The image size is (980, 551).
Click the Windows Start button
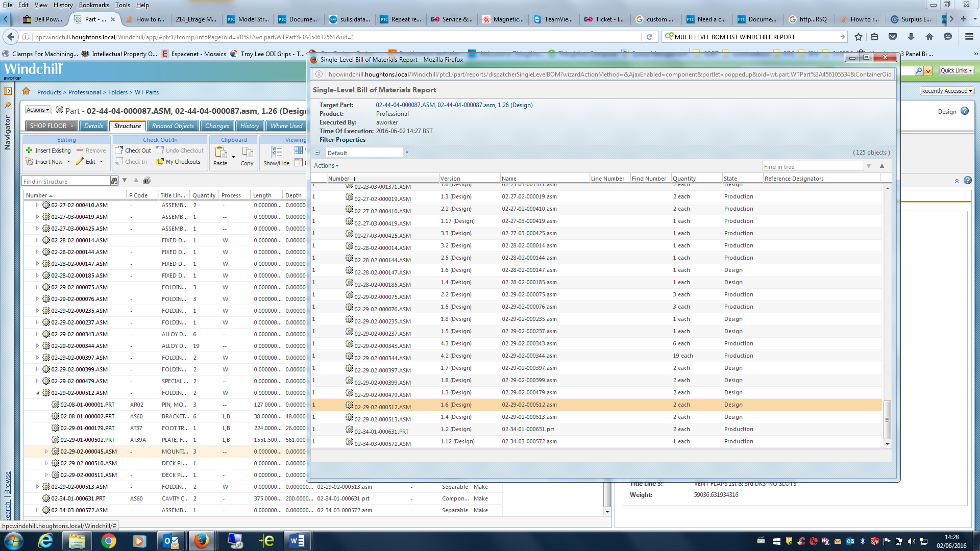13,540
